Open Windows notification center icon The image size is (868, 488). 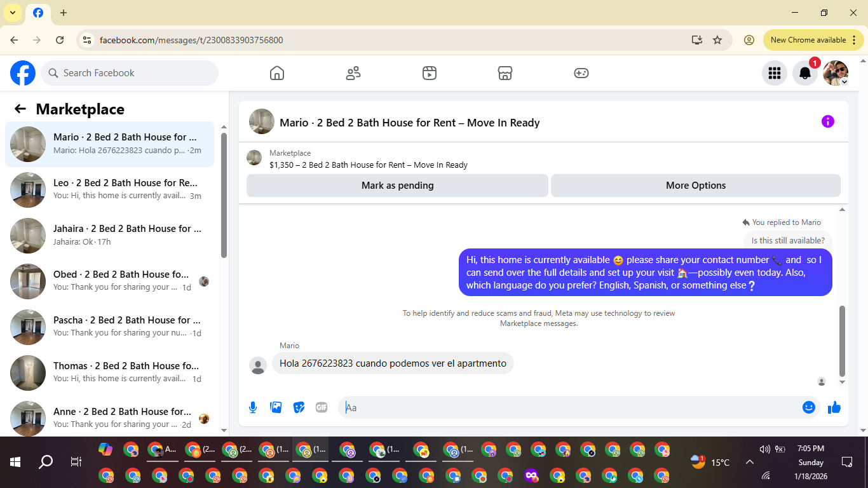(846, 462)
